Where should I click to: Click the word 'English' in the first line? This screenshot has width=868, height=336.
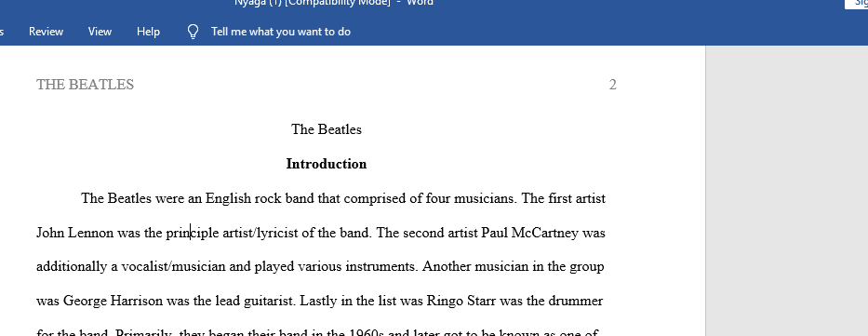[x=228, y=198]
